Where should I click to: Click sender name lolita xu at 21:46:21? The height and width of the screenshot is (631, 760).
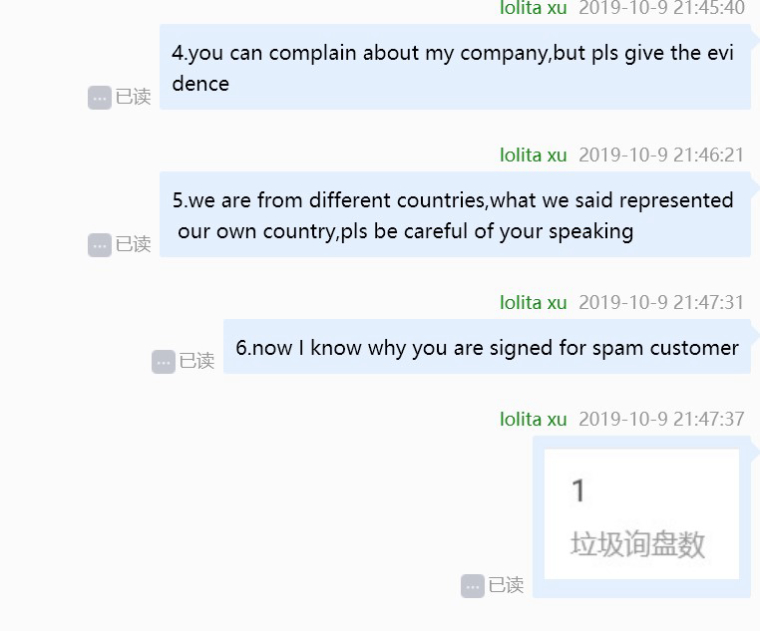[533, 155]
